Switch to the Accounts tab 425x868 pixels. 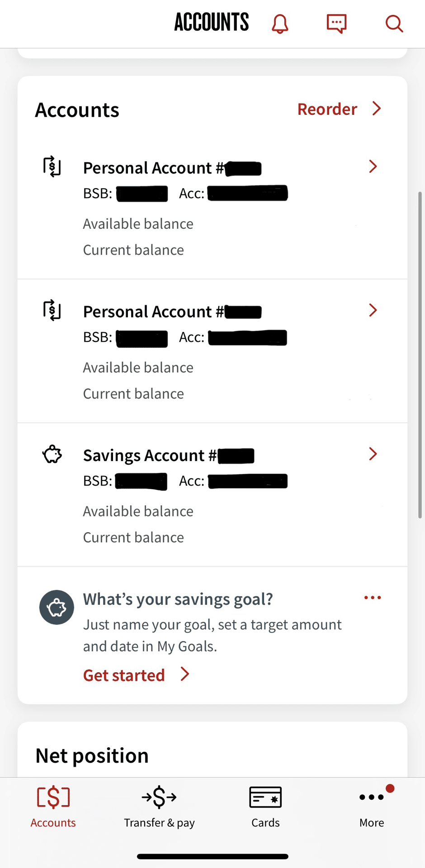[x=53, y=807]
